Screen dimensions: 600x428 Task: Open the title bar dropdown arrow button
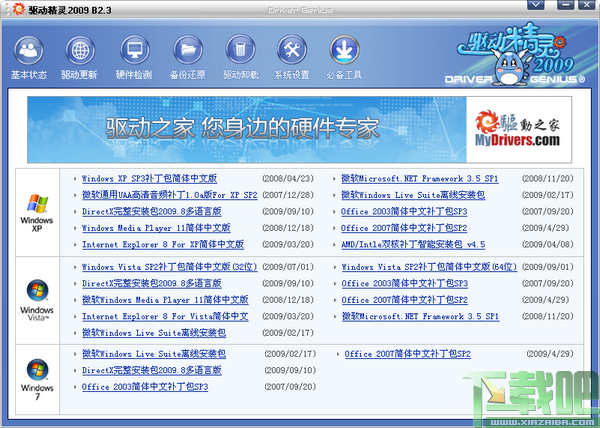pyautogui.click(x=536, y=5)
